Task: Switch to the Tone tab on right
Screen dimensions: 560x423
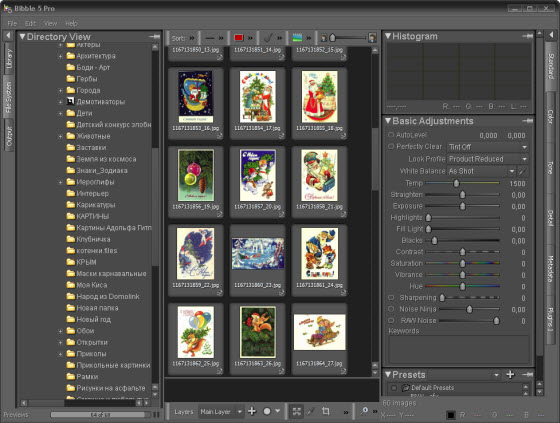Action: (550, 168)
